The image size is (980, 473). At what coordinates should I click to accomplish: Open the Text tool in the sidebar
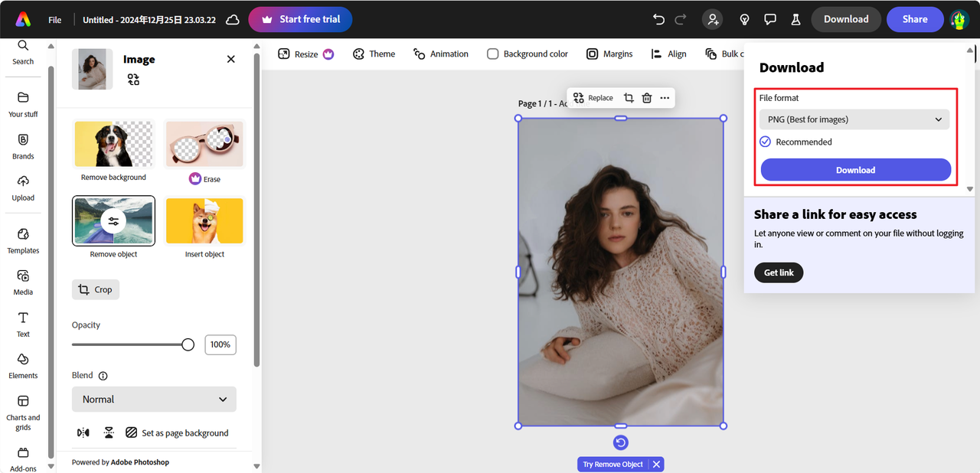[x=23, y=324]
